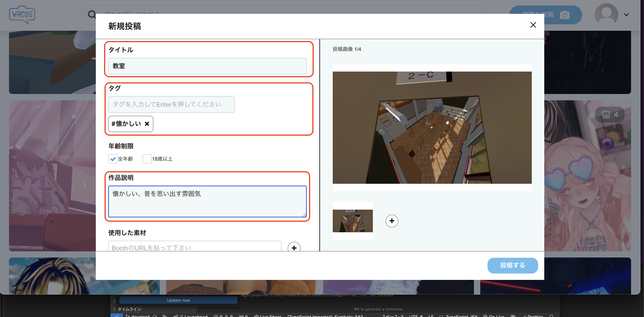The image size is (644, 317).
Task: Click the image count badge showing 4
Action: coord(610,114)
